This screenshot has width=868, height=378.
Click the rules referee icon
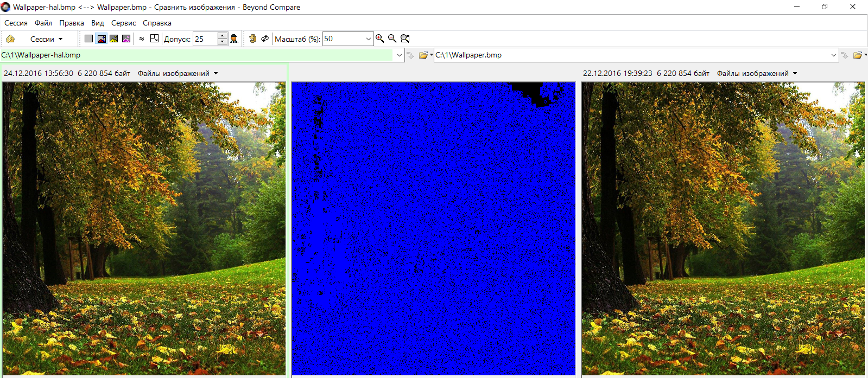pos(234,39)
